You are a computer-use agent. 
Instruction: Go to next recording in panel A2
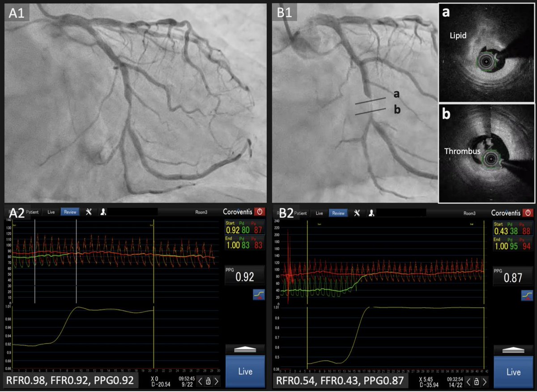coord(217,381)
